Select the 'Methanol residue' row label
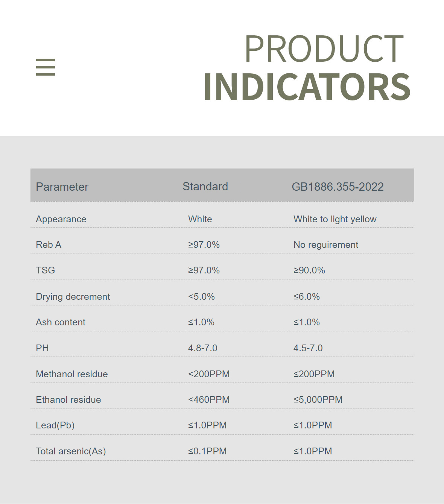 click(x=72, y=374)
